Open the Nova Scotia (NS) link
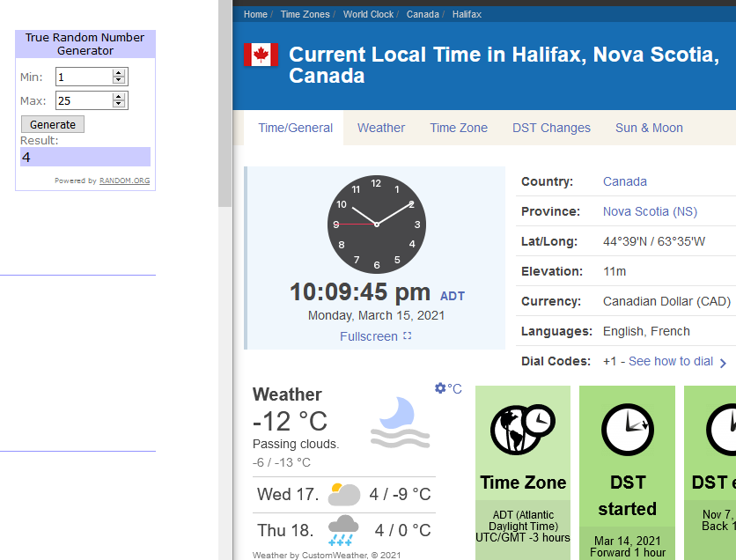Screen dimensions: 736x560 650,211
